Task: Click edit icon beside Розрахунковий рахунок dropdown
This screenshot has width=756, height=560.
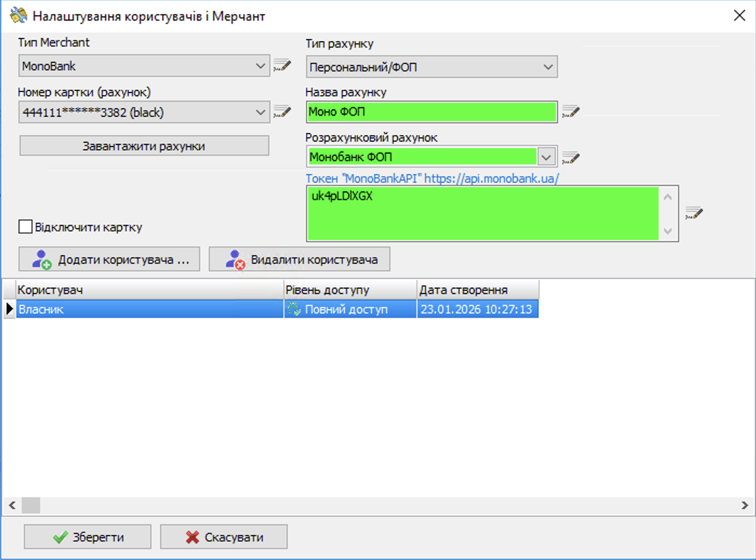Action: [571, 157]
